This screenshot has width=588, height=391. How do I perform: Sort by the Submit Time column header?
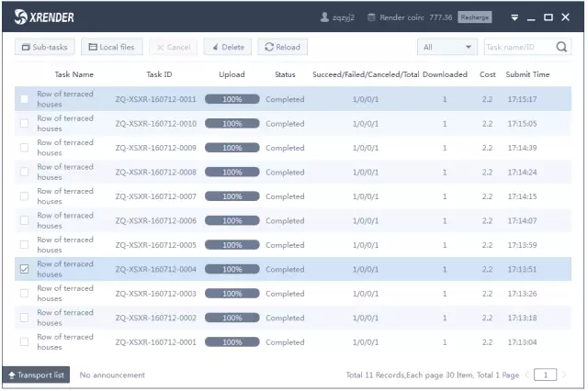527,74
